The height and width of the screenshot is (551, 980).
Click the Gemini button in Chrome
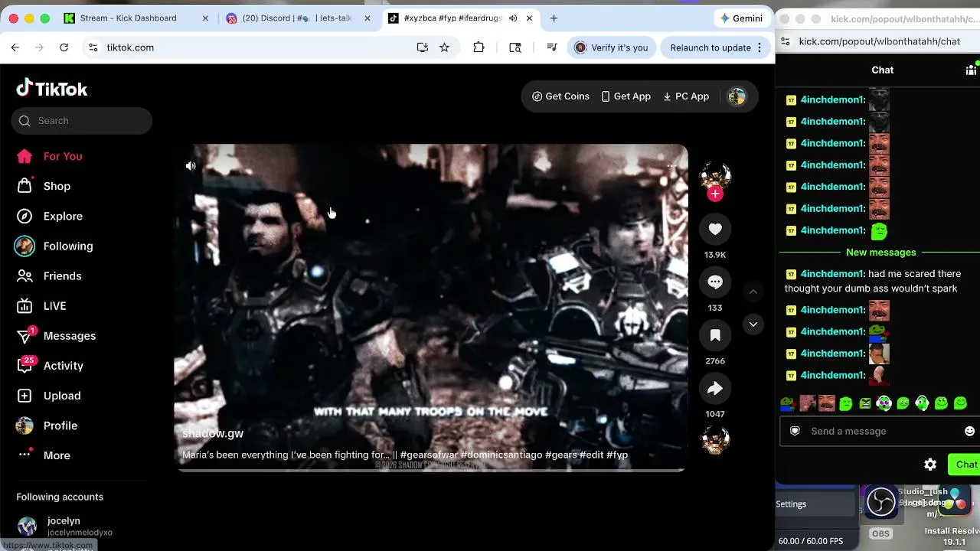(x=742, y=18)
